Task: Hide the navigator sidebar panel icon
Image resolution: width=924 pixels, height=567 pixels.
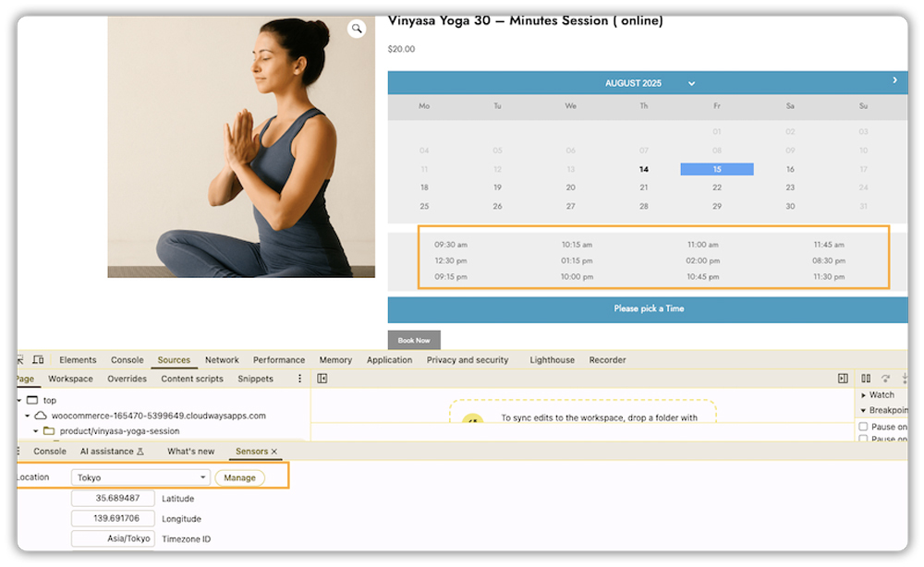Action: point(322,379)
